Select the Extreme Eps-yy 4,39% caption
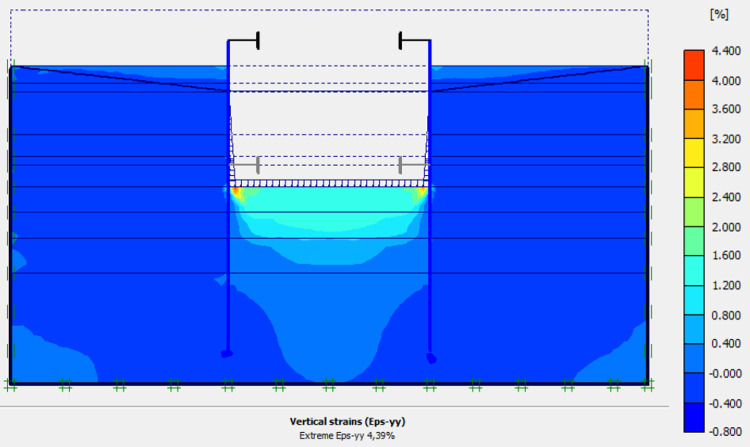 (347, 436)
